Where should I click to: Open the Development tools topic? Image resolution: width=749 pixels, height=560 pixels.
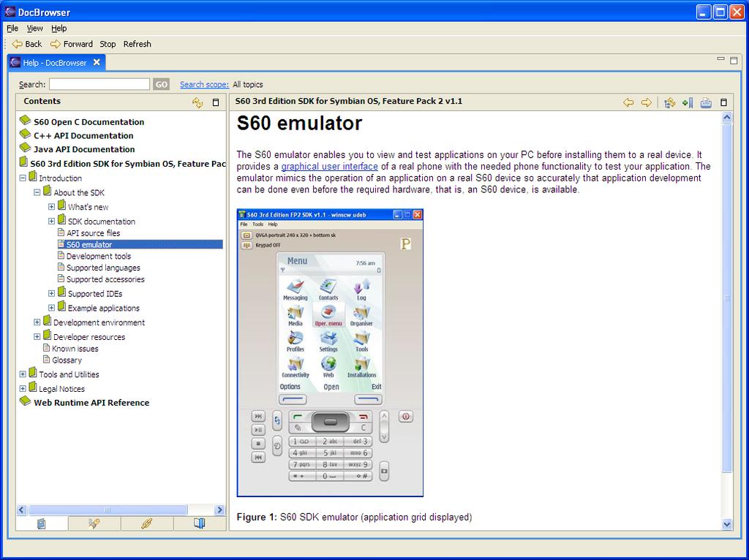click(x=99, y=256)
